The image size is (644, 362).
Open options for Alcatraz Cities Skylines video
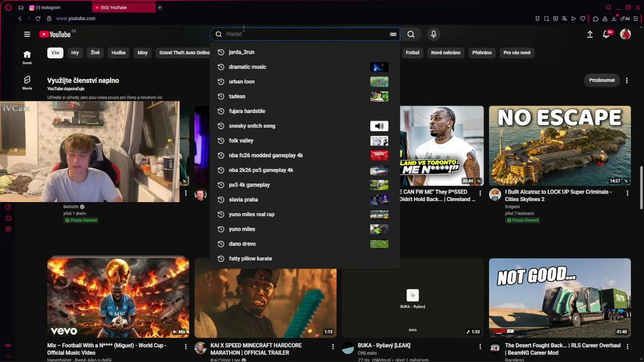(x=627, y=193)
